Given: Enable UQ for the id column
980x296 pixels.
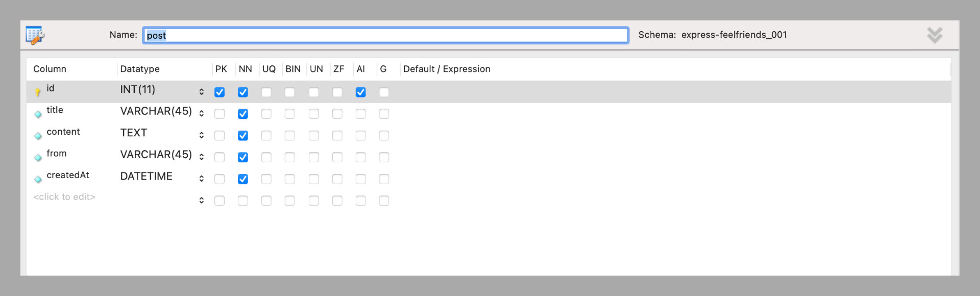Looking at the screenshot, I should tap(266, 92).
